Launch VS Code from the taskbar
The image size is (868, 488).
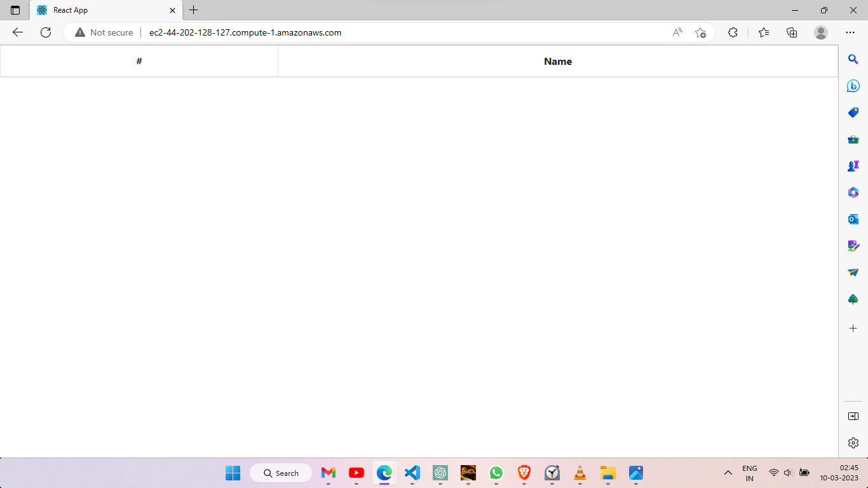[412, 473]
